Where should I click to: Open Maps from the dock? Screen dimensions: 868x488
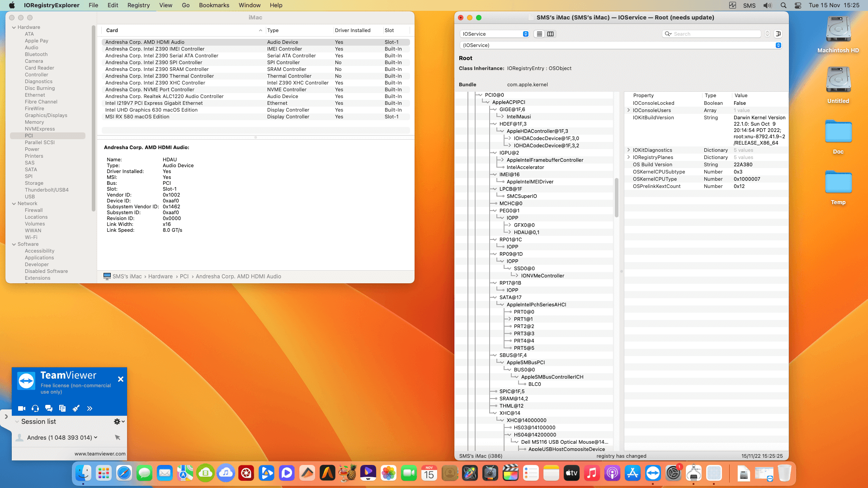(185, 473)
